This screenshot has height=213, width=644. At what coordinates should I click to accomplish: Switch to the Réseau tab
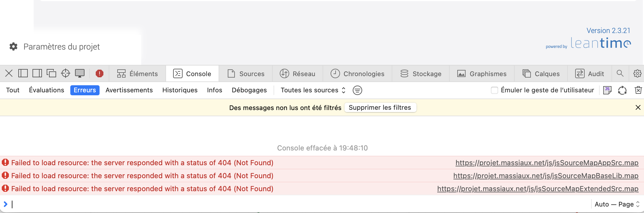click(298, 73)
